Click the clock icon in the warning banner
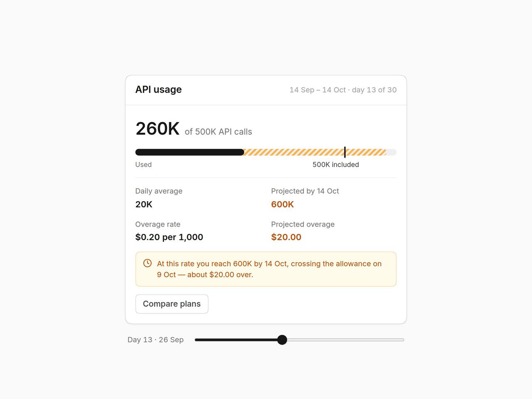This screenshot has width=532, height=399. [148, 263]
